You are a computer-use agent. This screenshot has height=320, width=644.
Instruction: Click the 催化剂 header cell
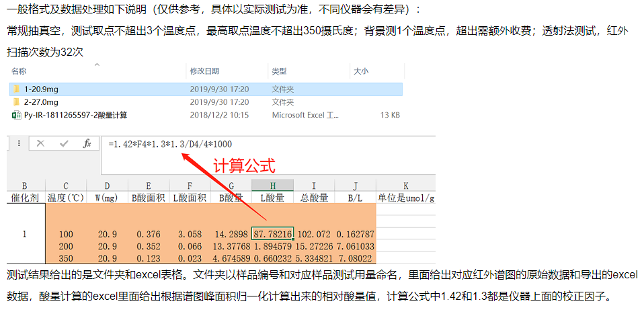coord(25,198)
